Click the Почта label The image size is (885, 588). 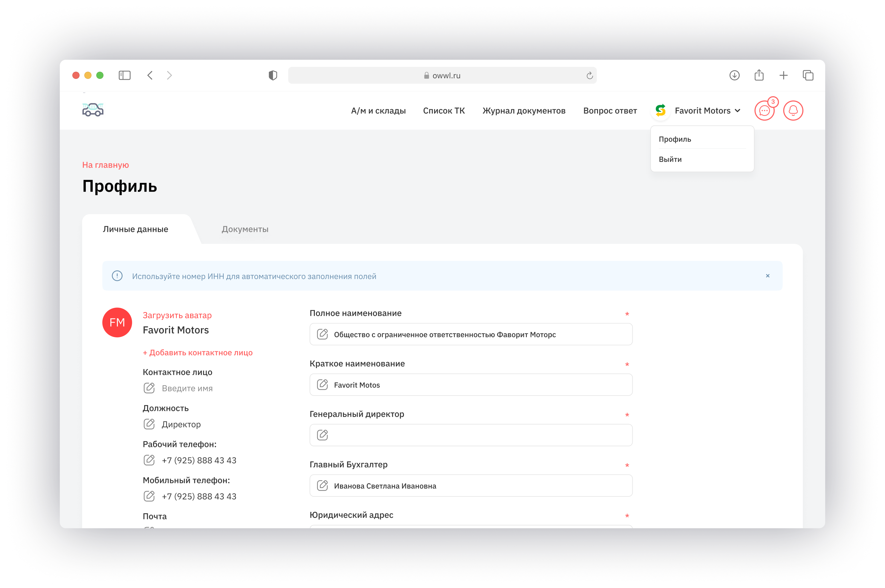155,516
